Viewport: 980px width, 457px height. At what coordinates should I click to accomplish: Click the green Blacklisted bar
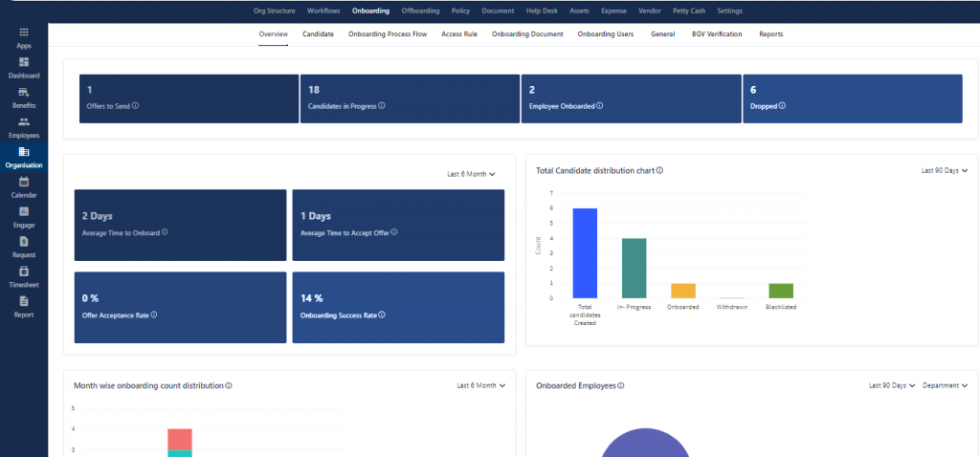coord(781,291)
